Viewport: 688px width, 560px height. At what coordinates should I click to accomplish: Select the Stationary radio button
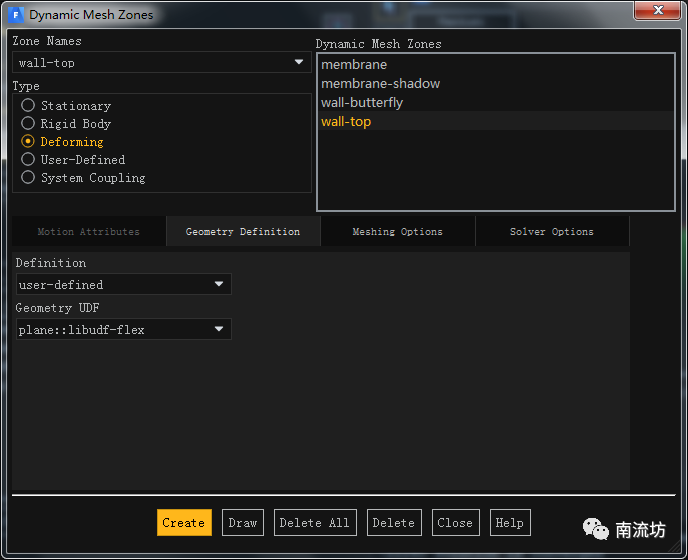point(28,106)
